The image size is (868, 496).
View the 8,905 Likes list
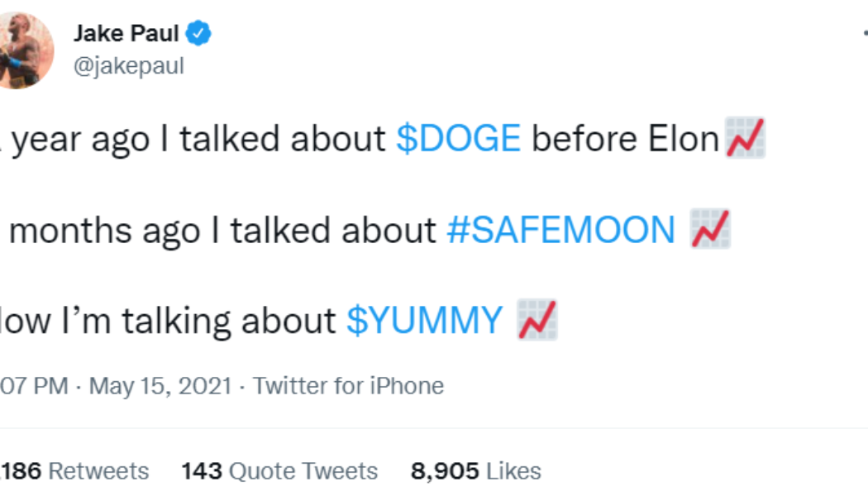475,471
